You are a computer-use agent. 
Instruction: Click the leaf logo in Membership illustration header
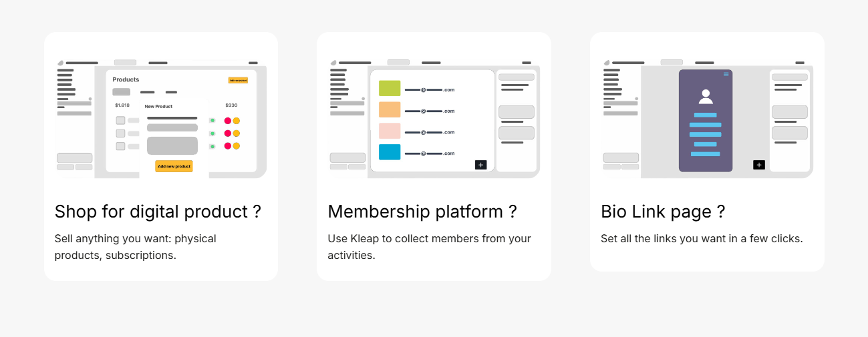click(333, 63)
